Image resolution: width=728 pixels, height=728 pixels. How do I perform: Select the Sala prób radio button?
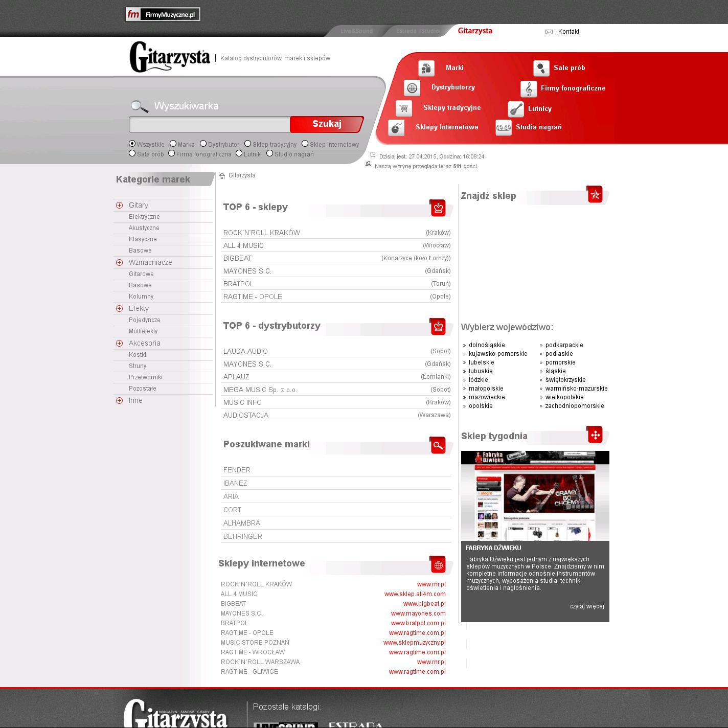click(x=132, y=153)
